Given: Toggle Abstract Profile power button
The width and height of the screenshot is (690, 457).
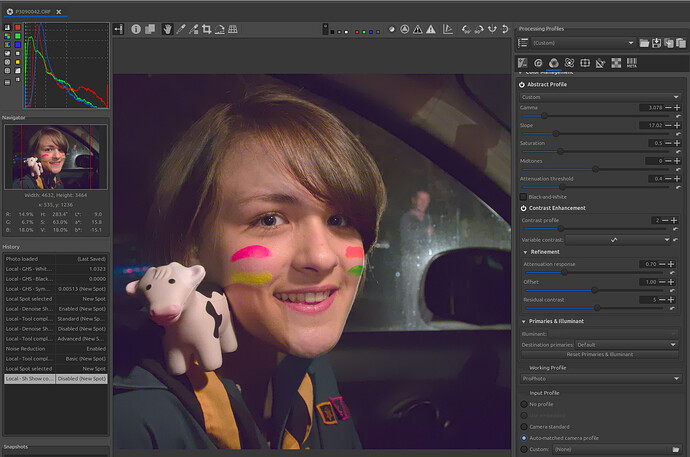Looking at the screenshot, I should [x=522, y=85].
